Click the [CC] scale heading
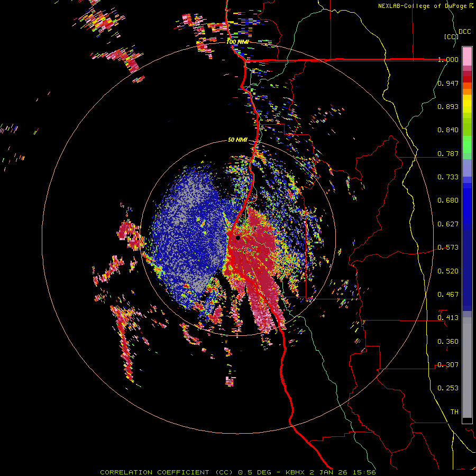476x476 pixels. 452,36
